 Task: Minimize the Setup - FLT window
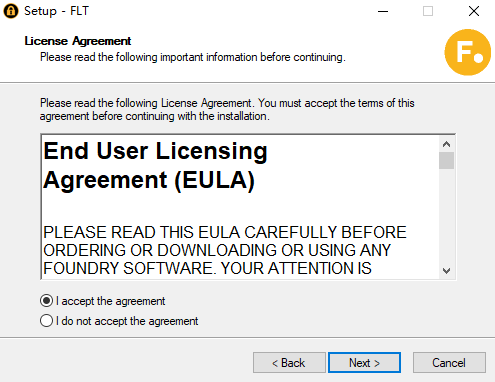coord(383,11)
